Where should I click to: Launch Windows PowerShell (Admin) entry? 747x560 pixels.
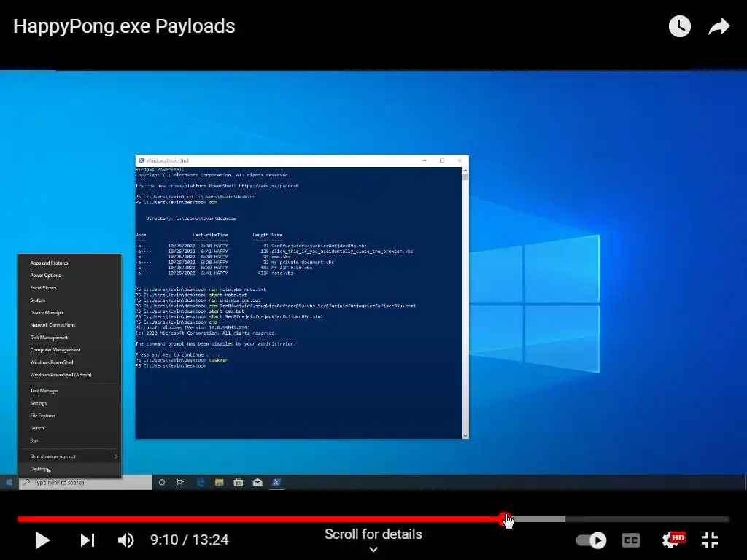pos(69,375)
